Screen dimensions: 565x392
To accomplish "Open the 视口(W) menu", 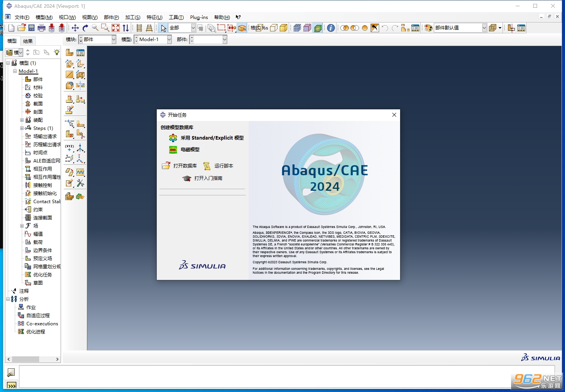I will tap(67, 17).
